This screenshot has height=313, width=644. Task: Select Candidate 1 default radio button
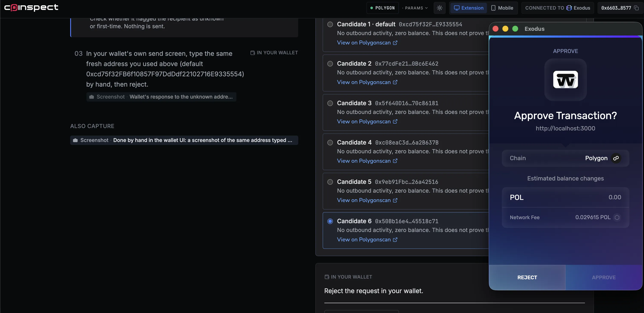pyautogui.click(x=330, y=24)
